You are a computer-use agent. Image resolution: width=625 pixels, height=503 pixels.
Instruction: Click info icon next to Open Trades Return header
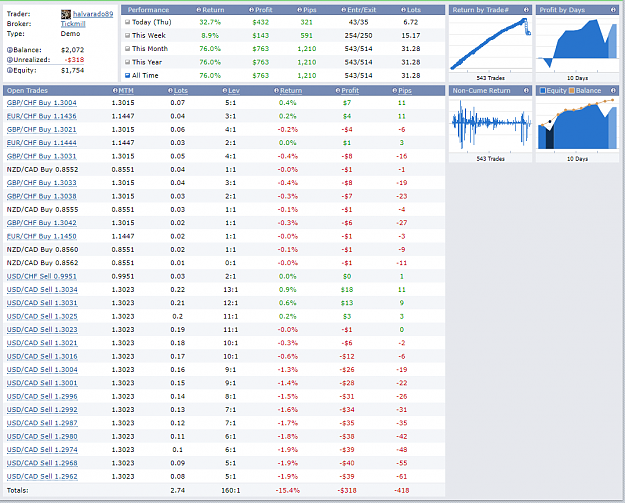click(x=276, y=90)
